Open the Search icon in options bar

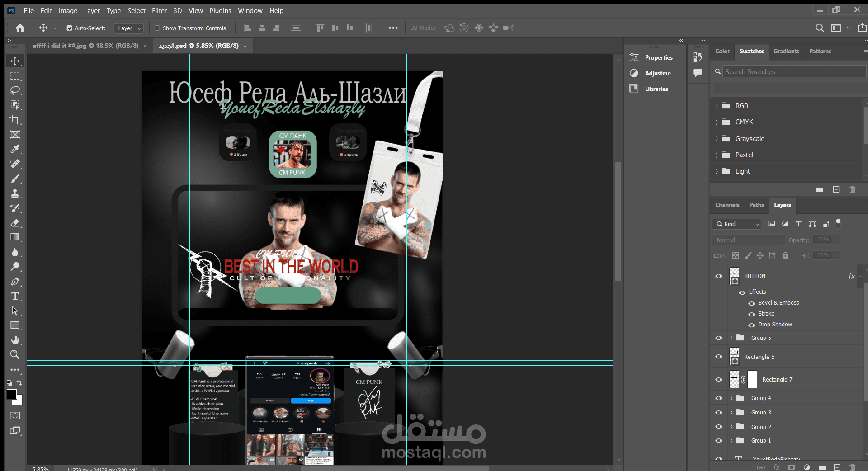click(x=819, y=28)
